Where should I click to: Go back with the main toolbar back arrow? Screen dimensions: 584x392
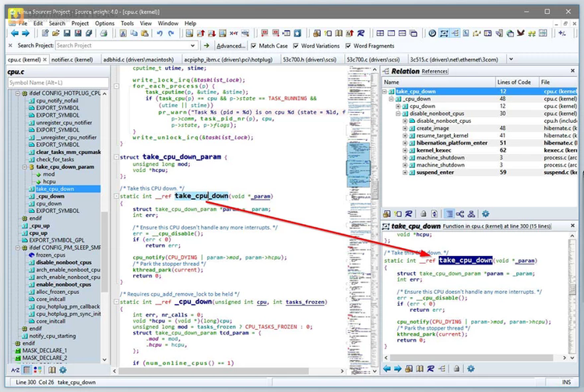[x=15, y=33]
